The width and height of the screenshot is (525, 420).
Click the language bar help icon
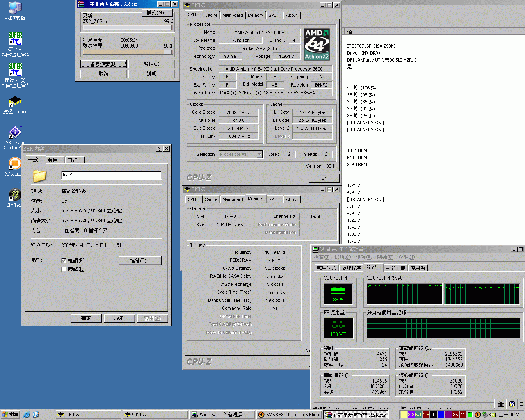(512, 404)
